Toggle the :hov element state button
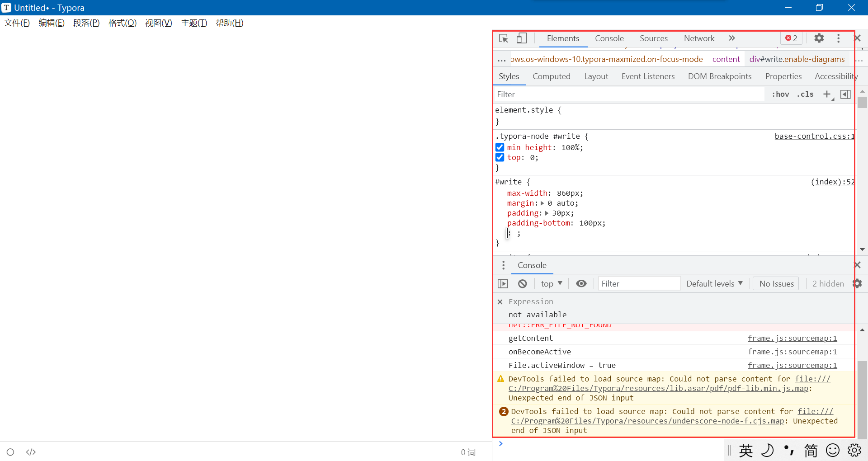Viewport: 868px width, 461px height. tap(781, 94)
